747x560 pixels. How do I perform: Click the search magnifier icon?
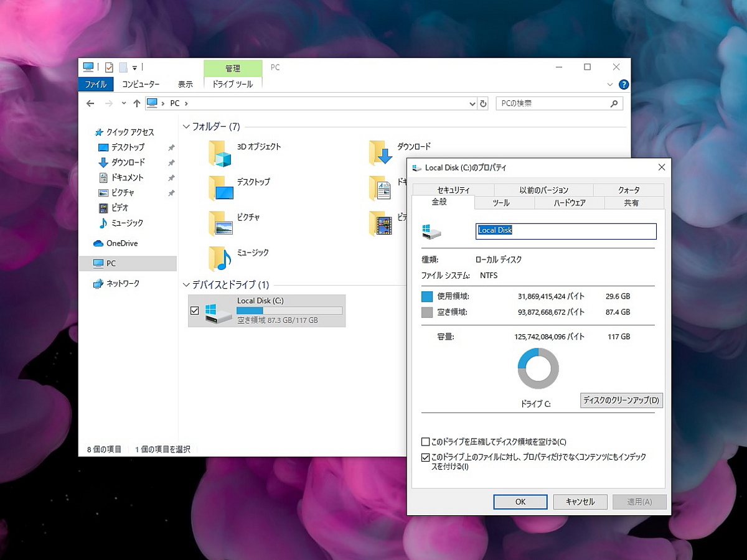click(613, 103)
